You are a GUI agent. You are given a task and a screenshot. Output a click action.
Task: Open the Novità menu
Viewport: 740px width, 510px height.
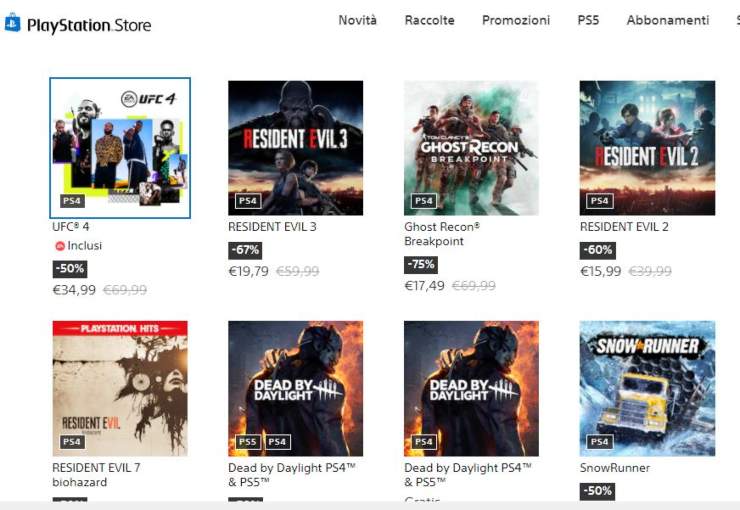pos(357,20)
